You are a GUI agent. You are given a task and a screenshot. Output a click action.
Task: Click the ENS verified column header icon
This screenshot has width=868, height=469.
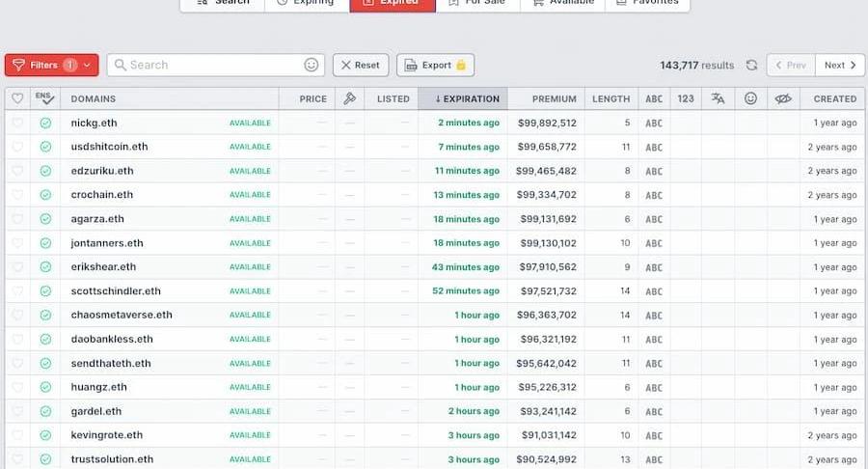click(x=45, y=98)
